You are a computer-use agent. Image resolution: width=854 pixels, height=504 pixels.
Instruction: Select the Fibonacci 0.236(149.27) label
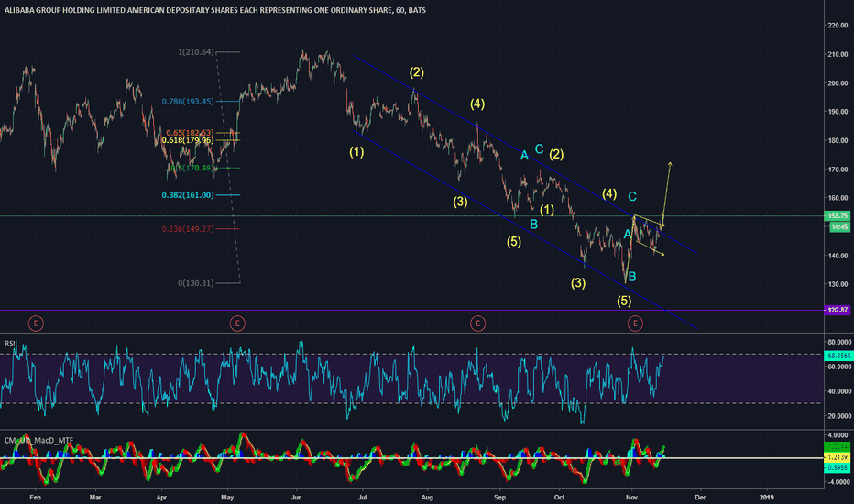tap(188, 229)
